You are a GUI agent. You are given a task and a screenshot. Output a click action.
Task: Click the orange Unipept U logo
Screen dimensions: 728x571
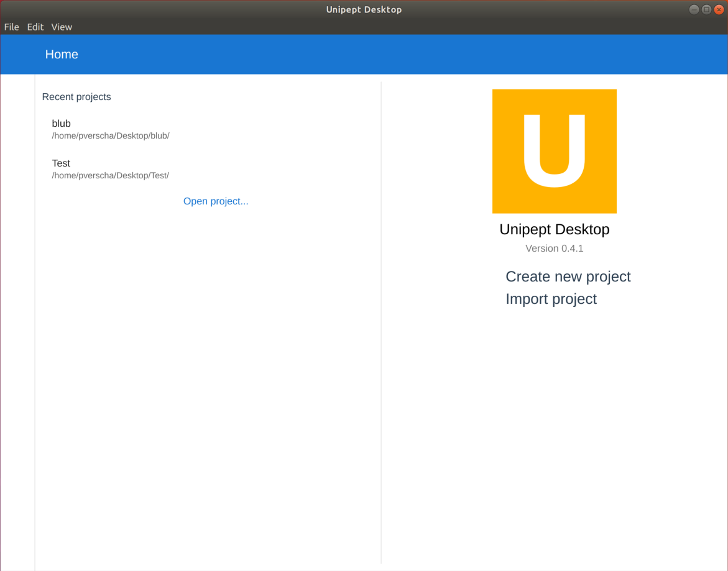click(x=554, y=151)
